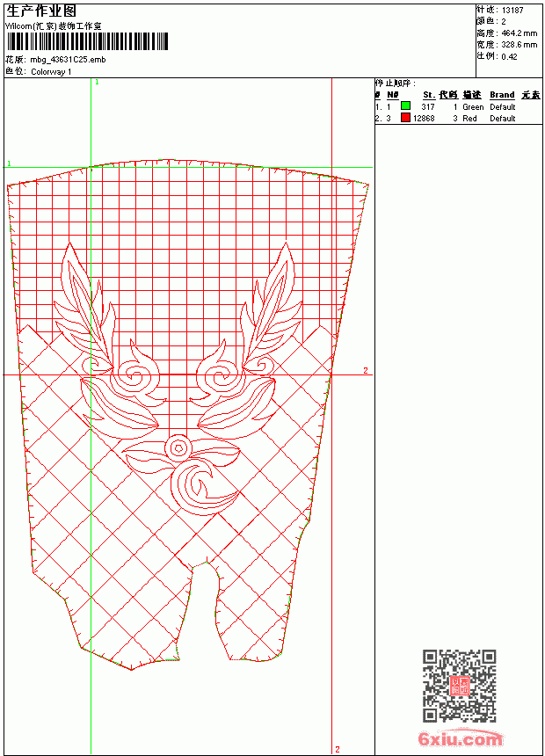The image size is (545, 756).
Task: Click the red stamp in the QR code center
Action: [x=459, y=686]
